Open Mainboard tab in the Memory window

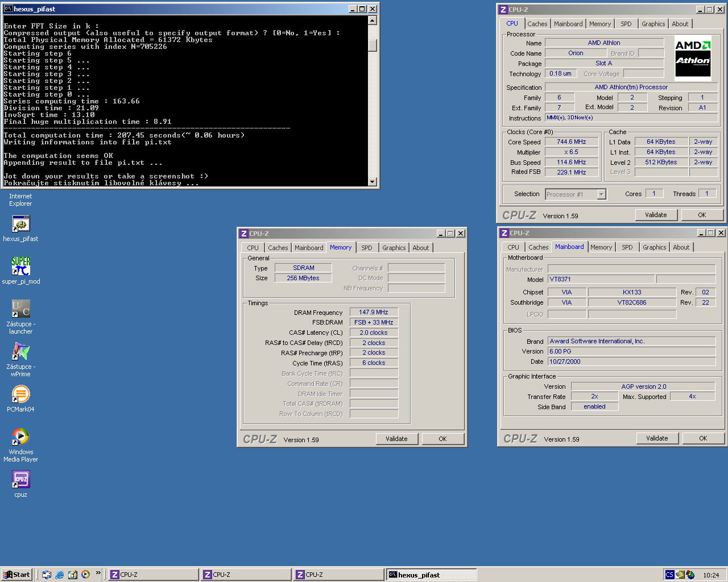click(x=309, y=248)
